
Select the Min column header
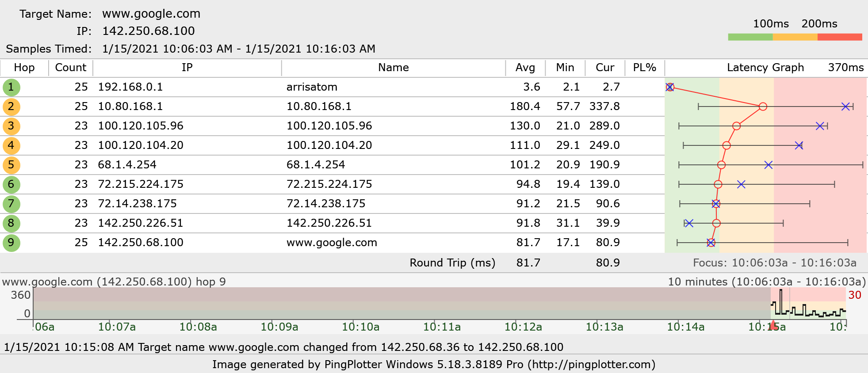click(x=565, y=68)
